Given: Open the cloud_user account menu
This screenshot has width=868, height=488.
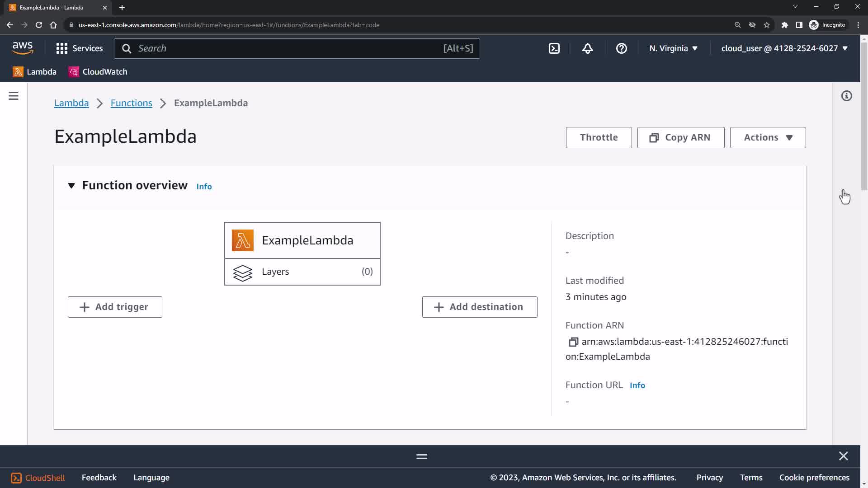Looking at the screenshot, I should [x=784, y=48].
